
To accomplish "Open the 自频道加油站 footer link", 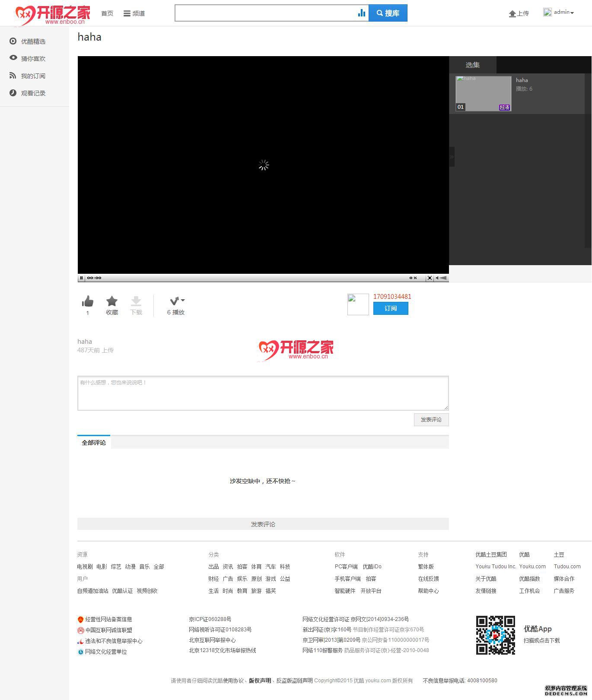I will pyautogui.click(x=93, y=591).
